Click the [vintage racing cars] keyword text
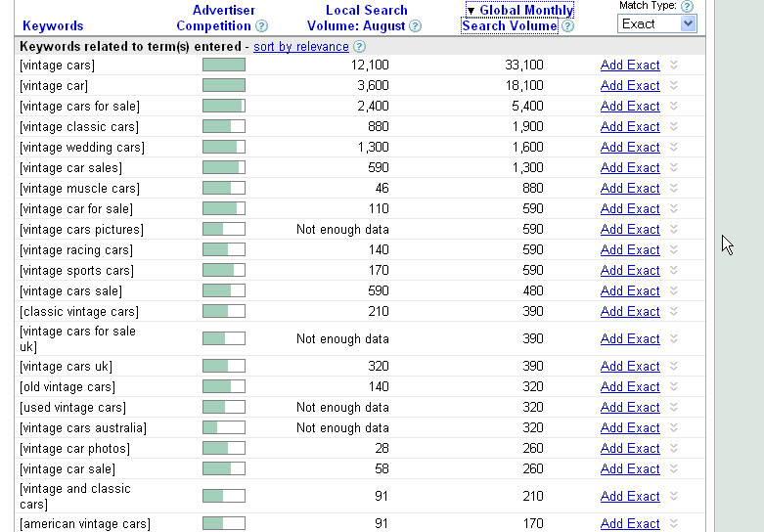Viewport: 764px width, 532px height. pyautogui.click(x=76, y=249)
